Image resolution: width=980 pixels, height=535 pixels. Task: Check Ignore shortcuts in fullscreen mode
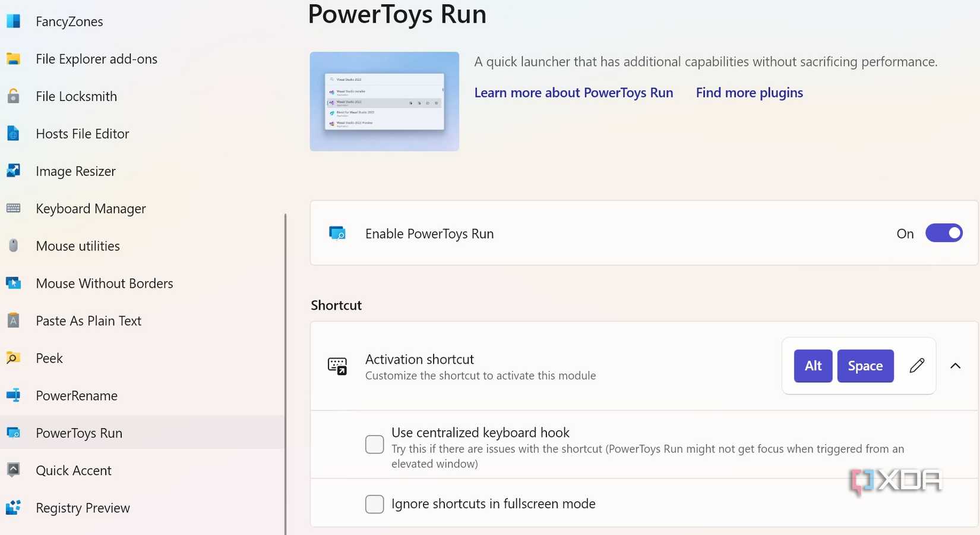pos(374,503)
